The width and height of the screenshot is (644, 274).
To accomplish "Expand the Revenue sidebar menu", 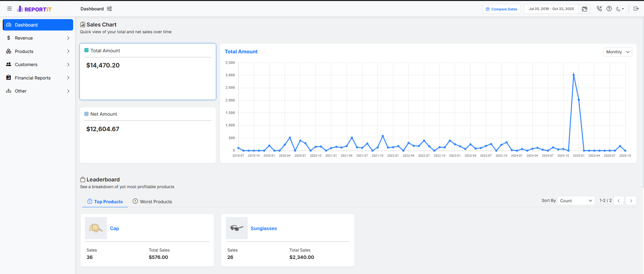I will (x=38, y=38).
